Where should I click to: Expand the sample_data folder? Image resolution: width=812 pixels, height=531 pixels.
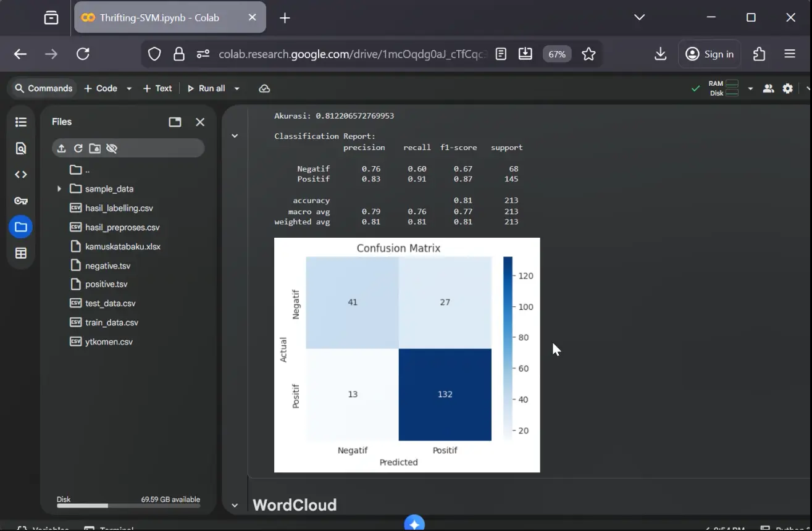(59, 188)
